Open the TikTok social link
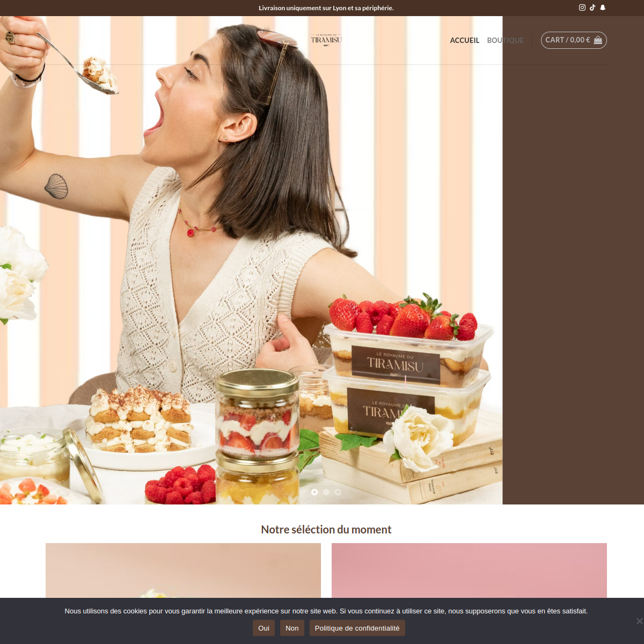 coord(592,8)
